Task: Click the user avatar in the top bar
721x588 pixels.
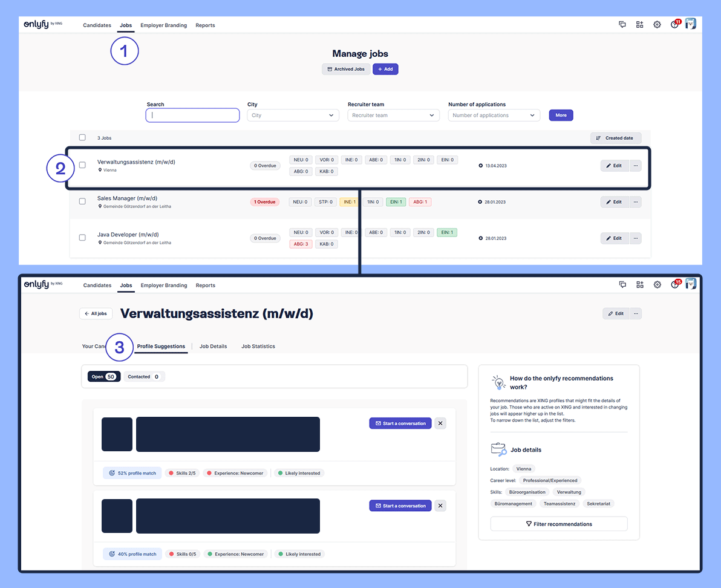Action: (x=691, y=24)
